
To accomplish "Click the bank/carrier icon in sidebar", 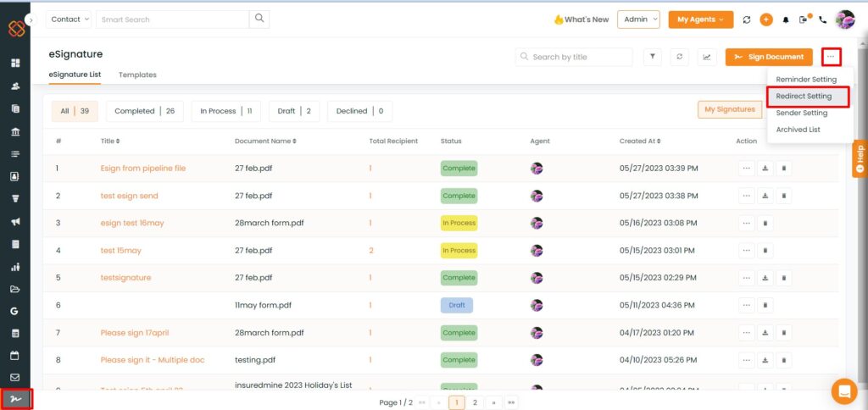I will (15, 131).
